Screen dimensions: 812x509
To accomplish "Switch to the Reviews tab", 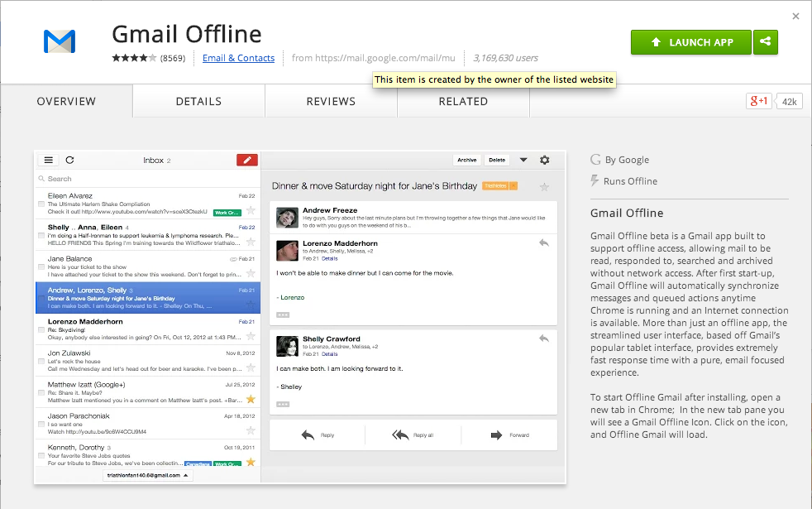I will tap(331, 101).
